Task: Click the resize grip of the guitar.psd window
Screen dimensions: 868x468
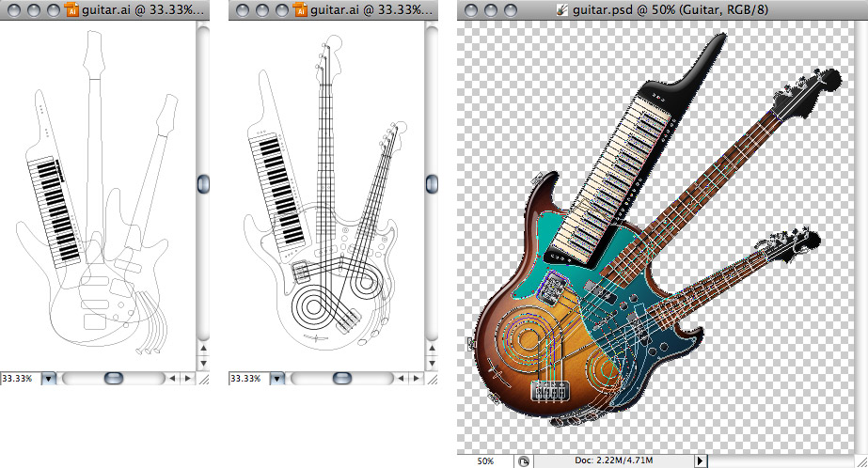Action: [860, 460]
